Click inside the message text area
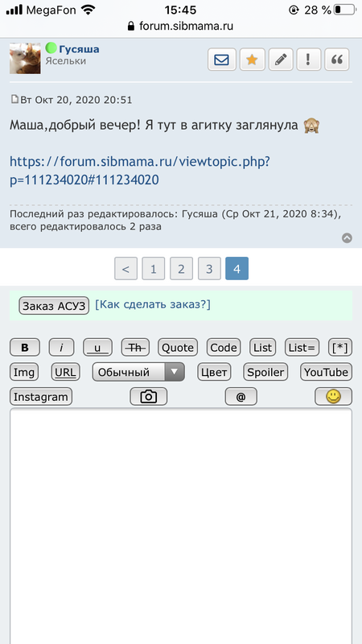Image resolution: width=362 pixels, height=644 pixels. [181, 526]
